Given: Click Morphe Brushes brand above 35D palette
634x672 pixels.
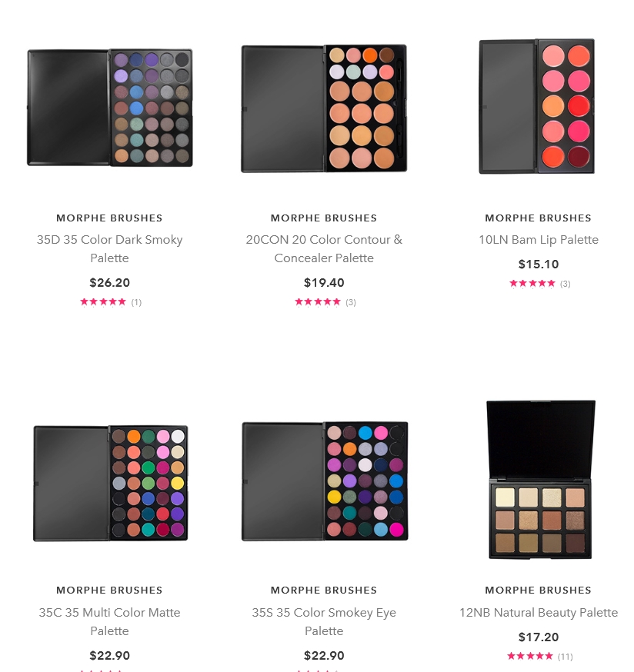Looking at the screenshot, I should [x=109, y=218].
